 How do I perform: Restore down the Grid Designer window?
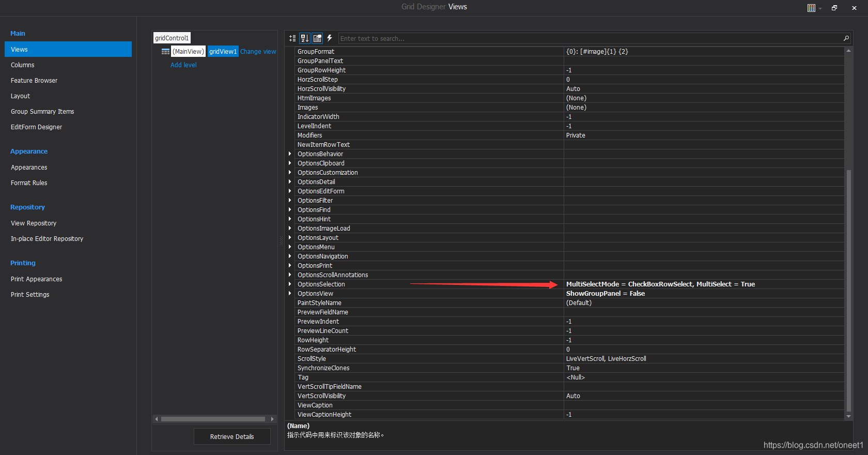point(834,8)
